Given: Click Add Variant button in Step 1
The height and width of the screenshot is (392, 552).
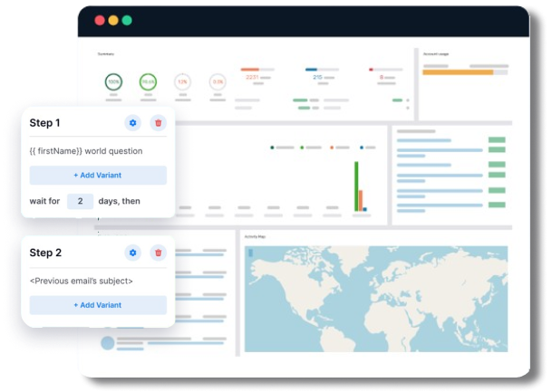Looking at the screenshot, I should coord(98,175).
